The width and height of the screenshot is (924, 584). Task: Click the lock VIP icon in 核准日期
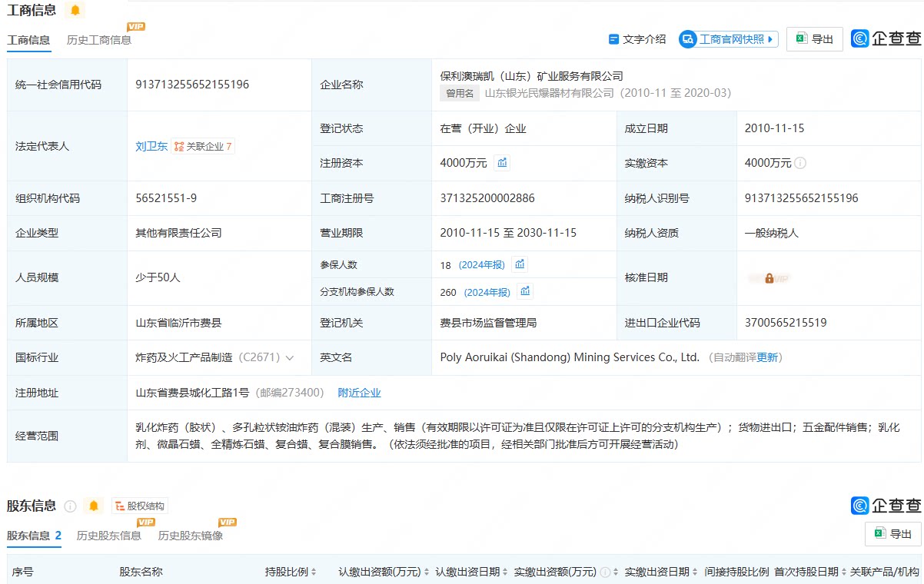769,278
